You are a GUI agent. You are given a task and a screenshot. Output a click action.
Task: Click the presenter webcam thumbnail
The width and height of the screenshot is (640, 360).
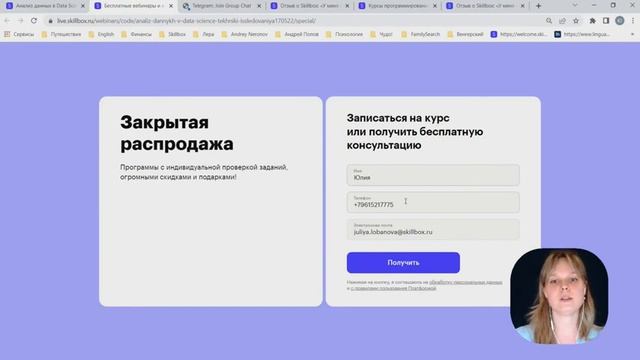click(x=559, y=296)
